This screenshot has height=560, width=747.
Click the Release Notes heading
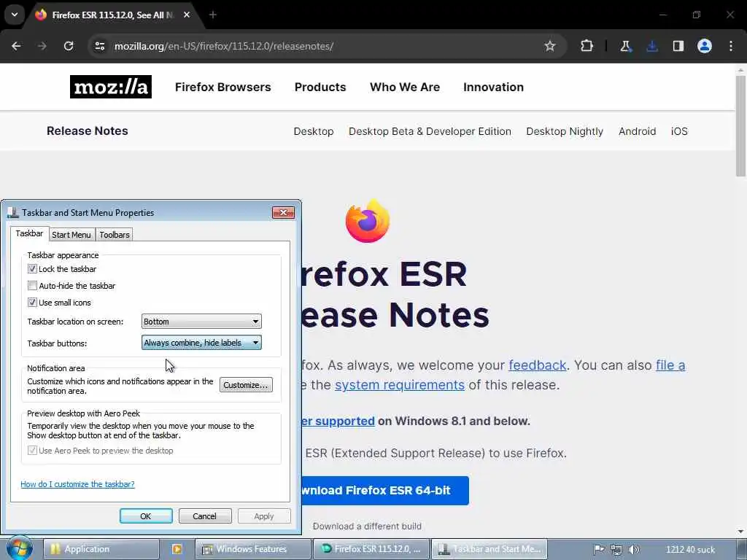pos(88,131)
